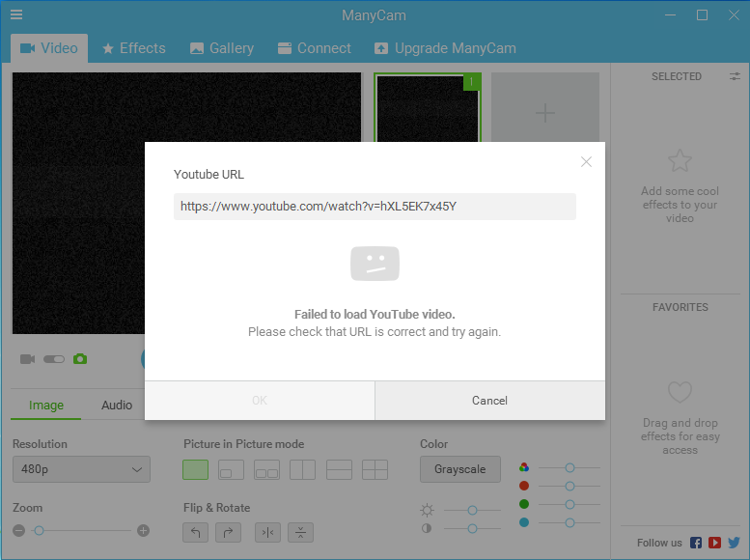This screenshot has height=560, width=750.
Task: Open the Connect tab
Action: (x=315, y=48)
